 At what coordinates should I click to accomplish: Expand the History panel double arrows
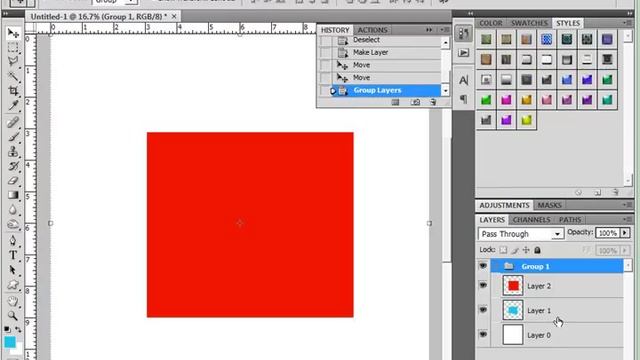point(429,30)
